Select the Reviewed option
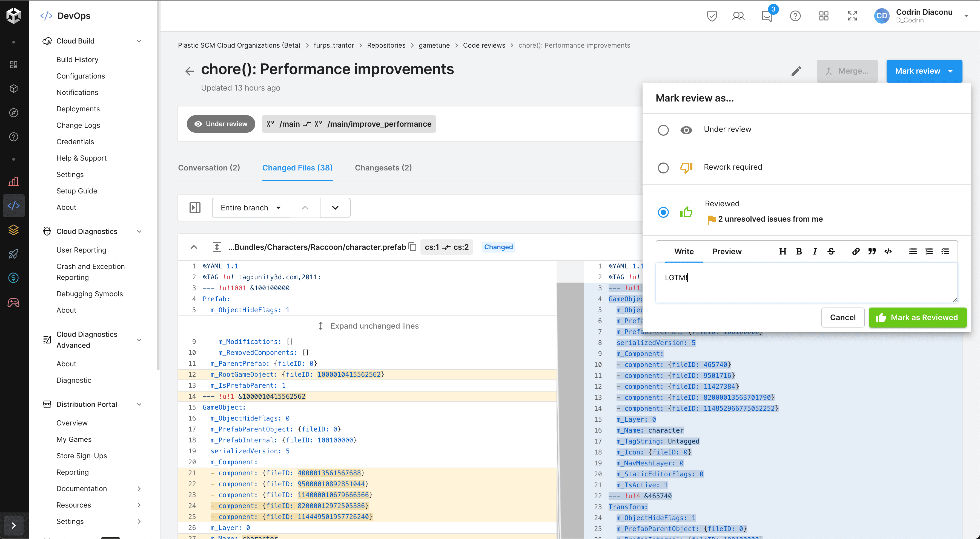The width and height of the screenshot is (980, 539). pos(663,213)
